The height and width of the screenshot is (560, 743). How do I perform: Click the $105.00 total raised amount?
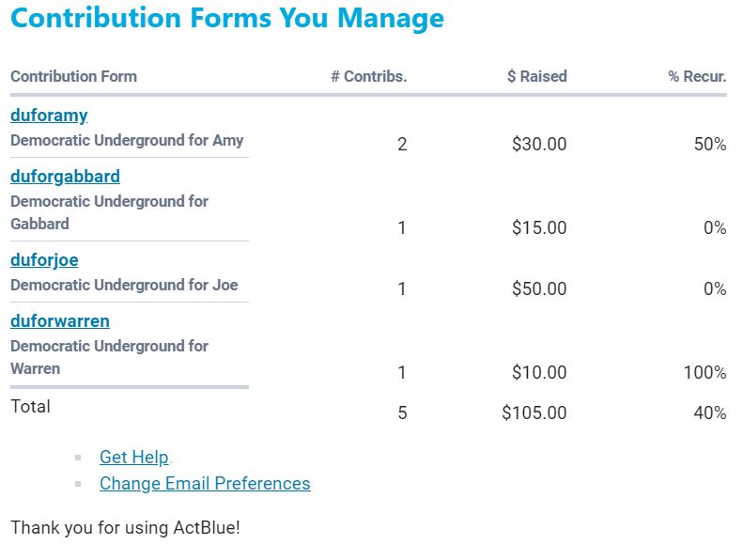(x=534, y=413)
